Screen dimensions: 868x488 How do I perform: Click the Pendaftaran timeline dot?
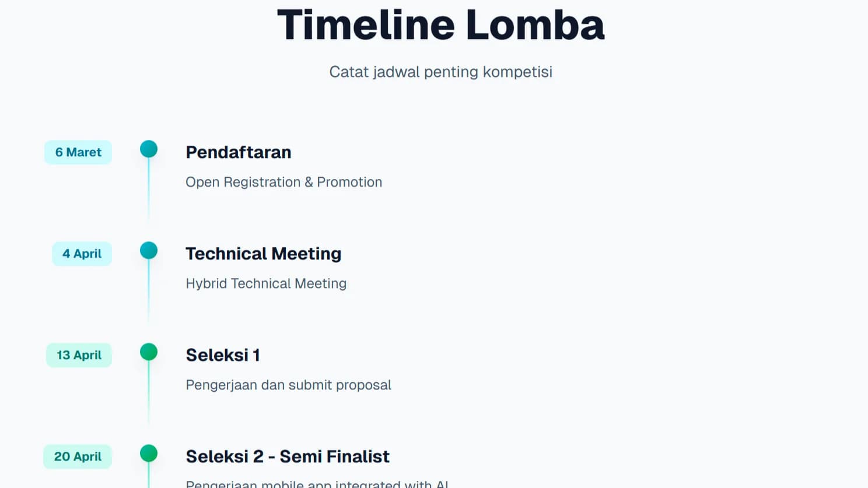149,149
